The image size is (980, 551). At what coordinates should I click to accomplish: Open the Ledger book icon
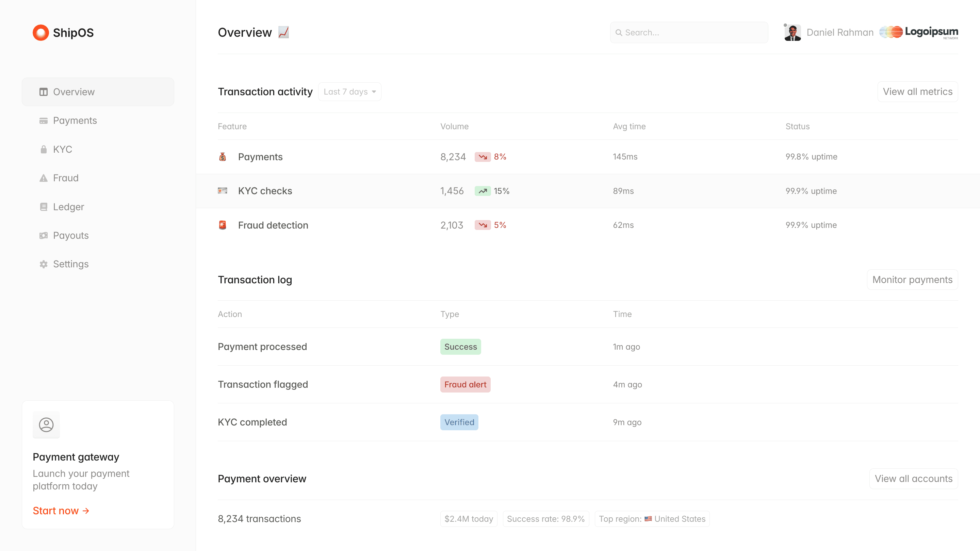point(43,206)
